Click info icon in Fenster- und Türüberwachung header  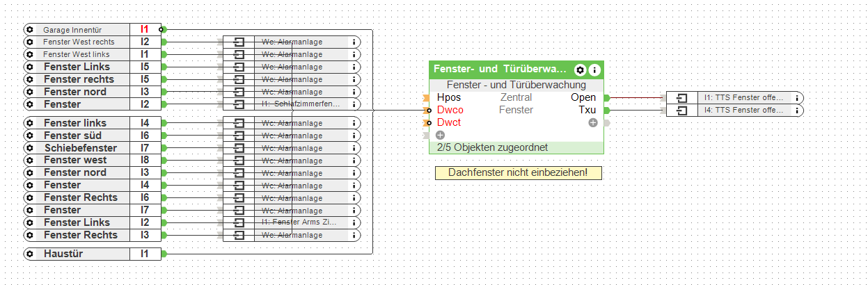tap(594, 70)
